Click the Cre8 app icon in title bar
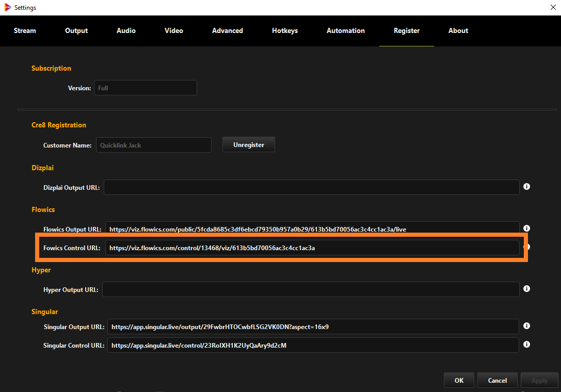Screen dimensions: 561x392 [8, 7]
